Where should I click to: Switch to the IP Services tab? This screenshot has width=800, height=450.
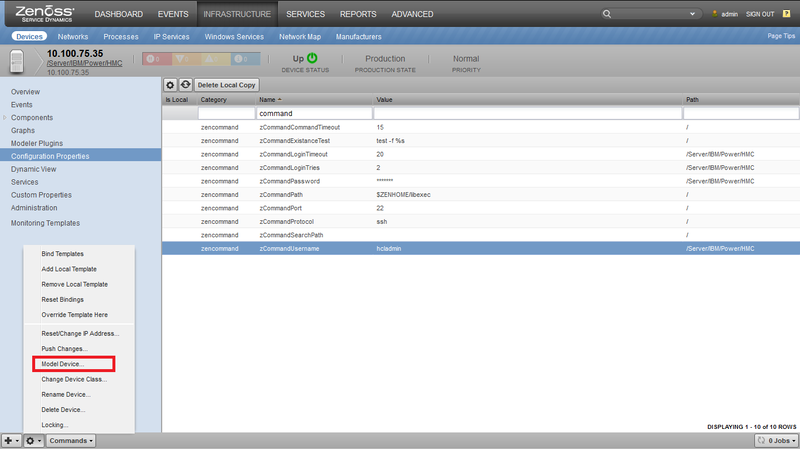click(171, 37)
